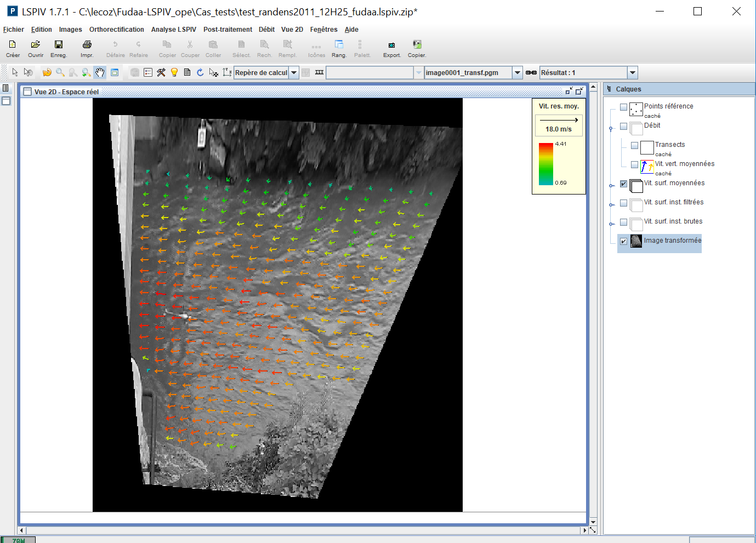756x543 pixels.
Task: Check the Débit layer checkbox
Action: pos(623,126)
